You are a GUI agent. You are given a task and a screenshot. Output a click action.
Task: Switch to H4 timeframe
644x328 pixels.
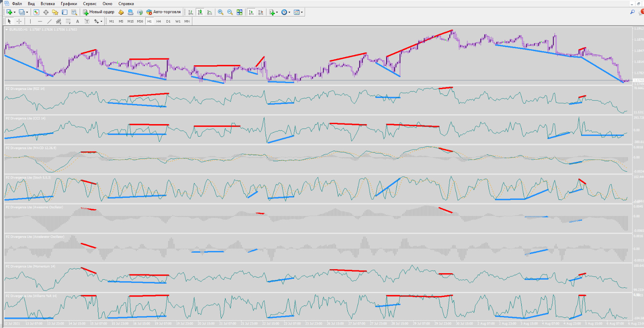[159, 21]
